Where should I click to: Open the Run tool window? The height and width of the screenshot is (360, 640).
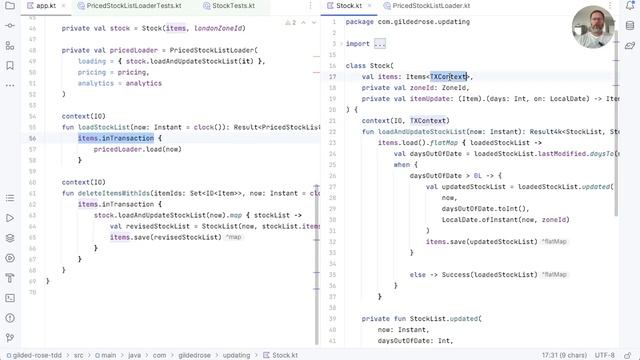click(x=10, y=218)
